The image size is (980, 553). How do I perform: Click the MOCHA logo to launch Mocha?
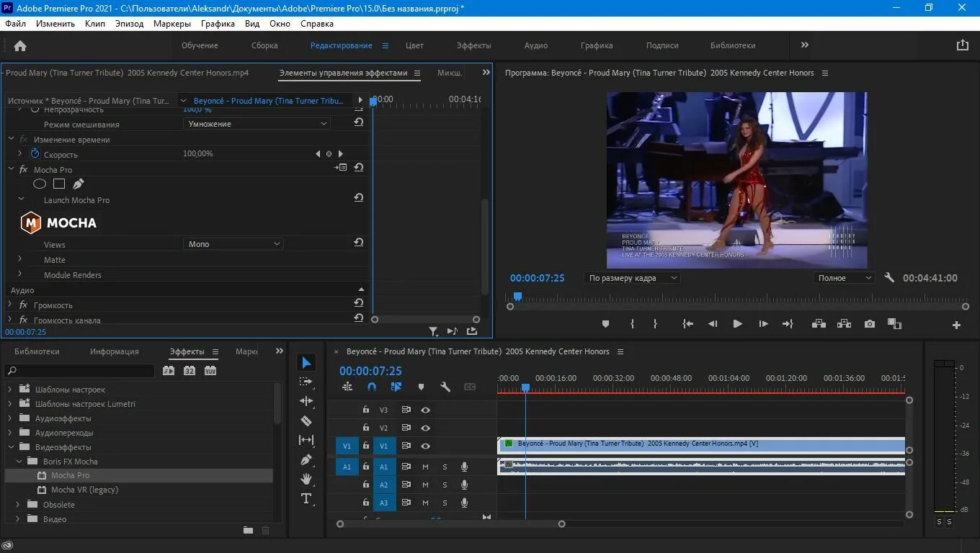click(x=58, y=223)
